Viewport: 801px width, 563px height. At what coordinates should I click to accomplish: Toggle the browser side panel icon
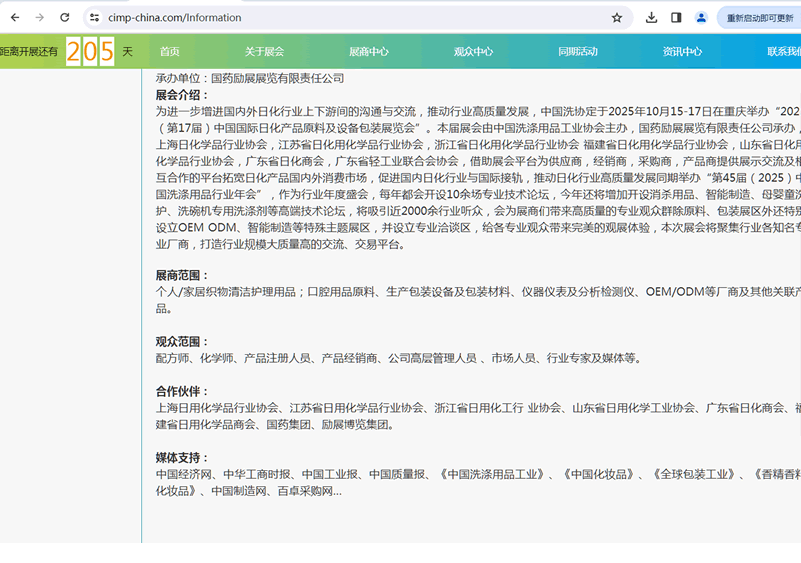click(676, 18)
